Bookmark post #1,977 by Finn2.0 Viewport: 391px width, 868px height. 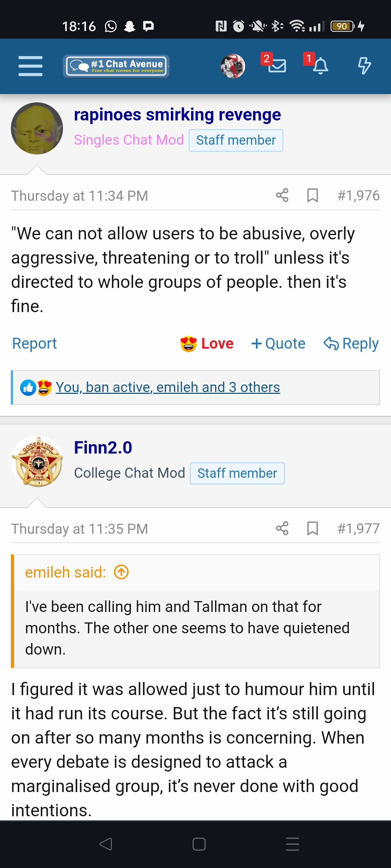pyautogui.click(x=312, y=528)
